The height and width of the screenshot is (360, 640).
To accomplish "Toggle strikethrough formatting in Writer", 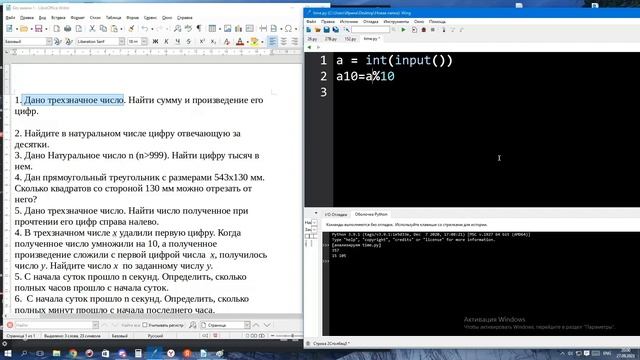I will click(x=189, y=41).
